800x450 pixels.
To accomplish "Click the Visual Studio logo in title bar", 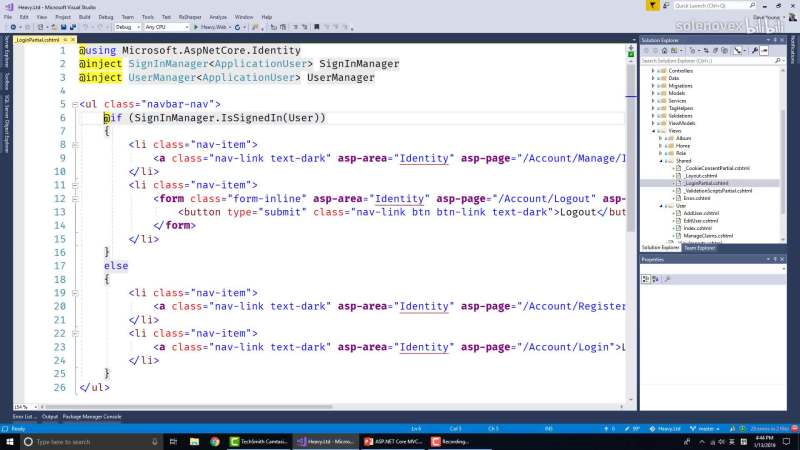I will click(9, 7).
